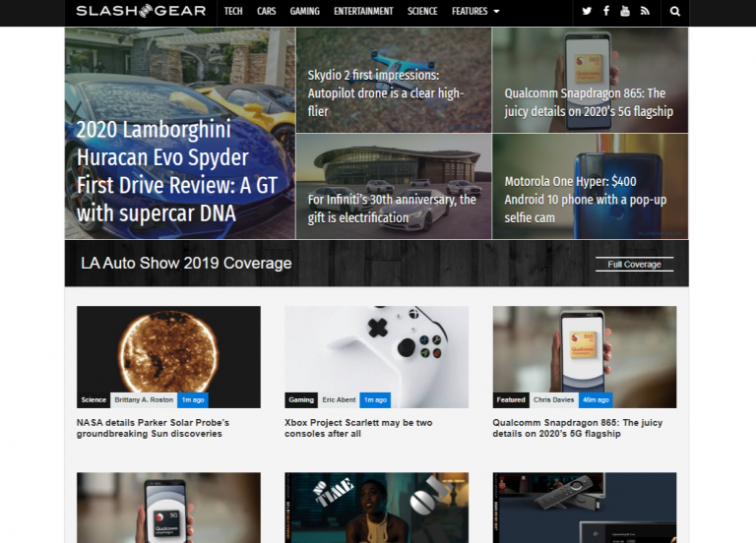Open SlashGear Facebook page icon
Image resolution: width=756 pixels, height=543 pixels.
click(x=606, y=11)
